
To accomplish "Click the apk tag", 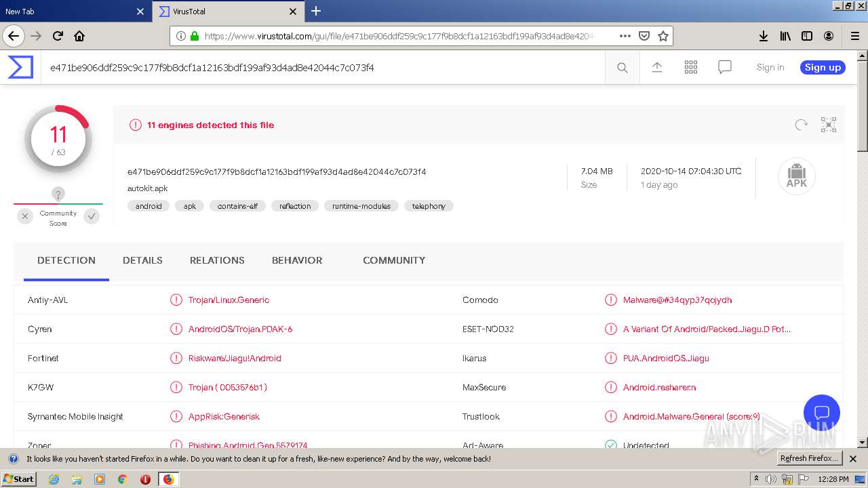I will pos(190,206).
